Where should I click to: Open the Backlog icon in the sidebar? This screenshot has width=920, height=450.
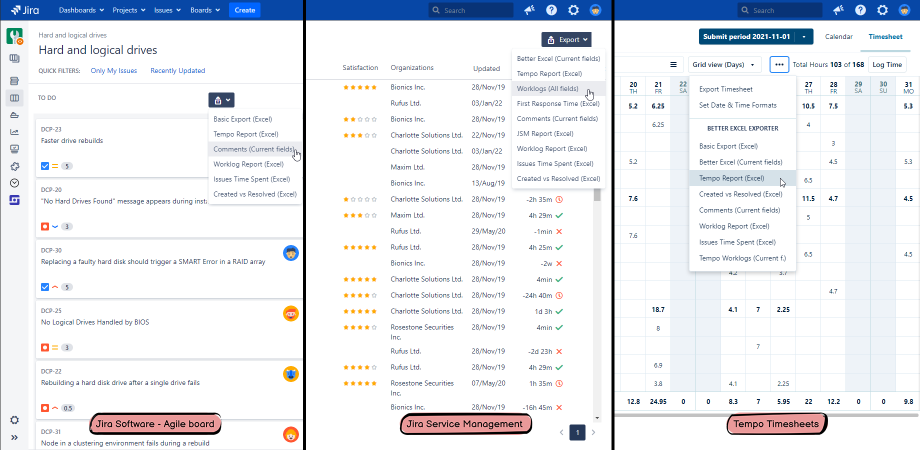[x=15, y=80]
